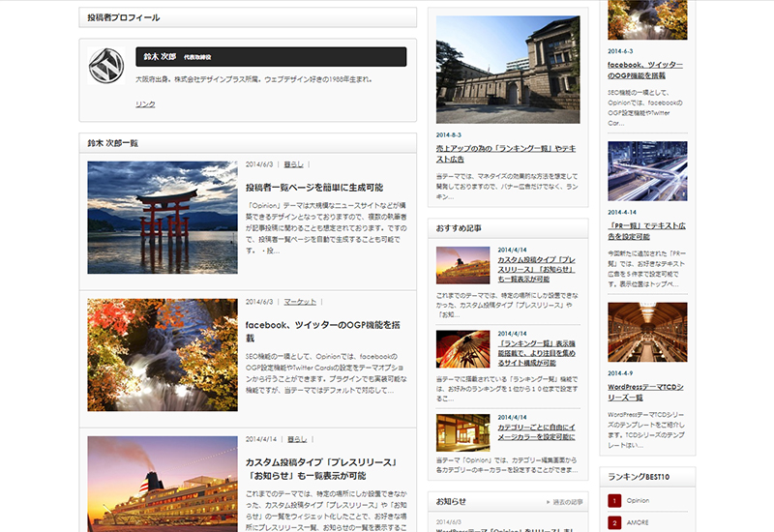Open the リンク link in author profile
Viewport: 774px width, 532px height.
click(x=145, y=104)
